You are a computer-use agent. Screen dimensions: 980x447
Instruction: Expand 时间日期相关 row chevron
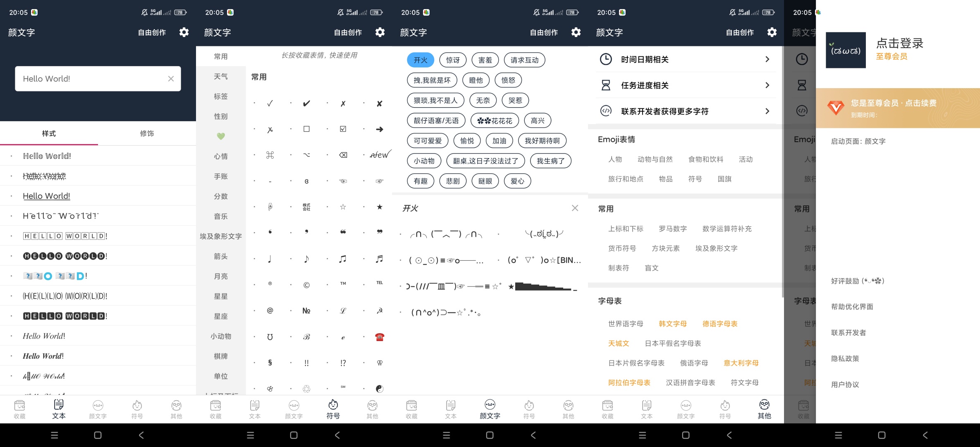point(767,59)
